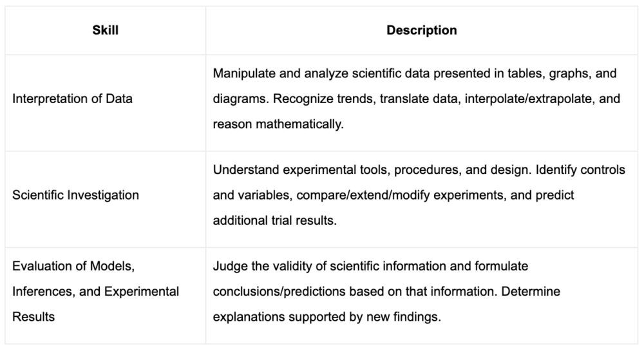Click the "Skill" column header
The image size is (644, 351).
click(106, 30)
